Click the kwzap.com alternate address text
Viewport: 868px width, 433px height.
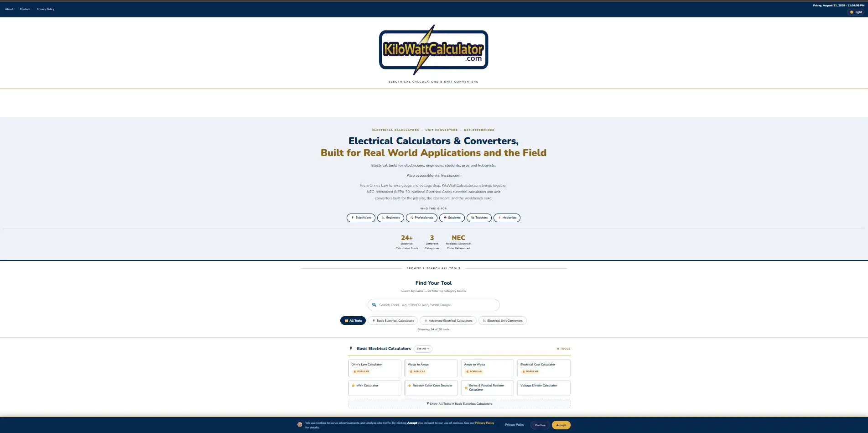tap(451, 175)
